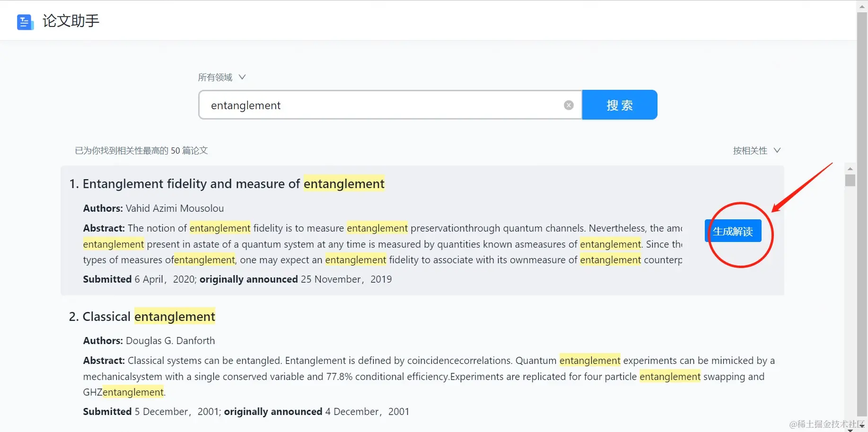Click the page scrollbar down arrow
Viewport: 868px width, 432px height.
[x=862, y=426]
